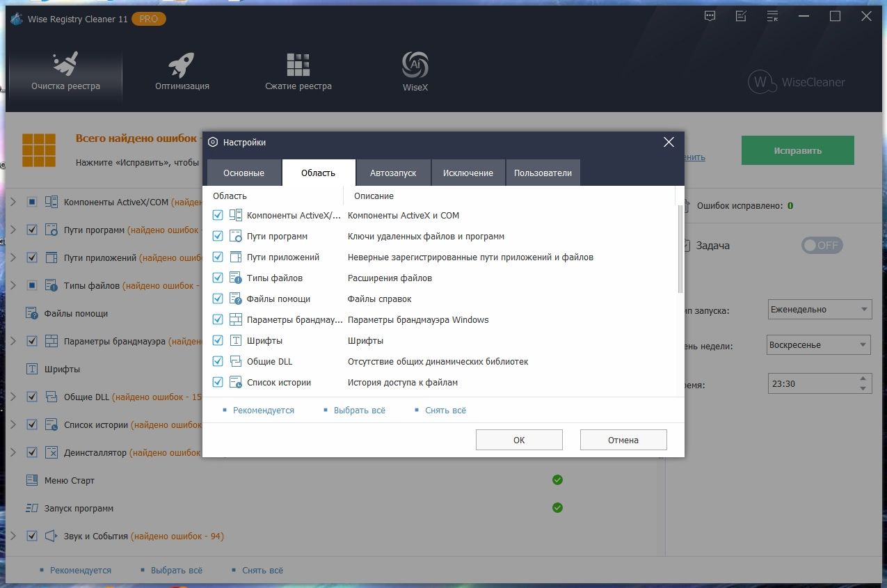Click Рекомендуется link in settings dialog
The height and width of the screenshot is (588, 887).
coord(263,411)
